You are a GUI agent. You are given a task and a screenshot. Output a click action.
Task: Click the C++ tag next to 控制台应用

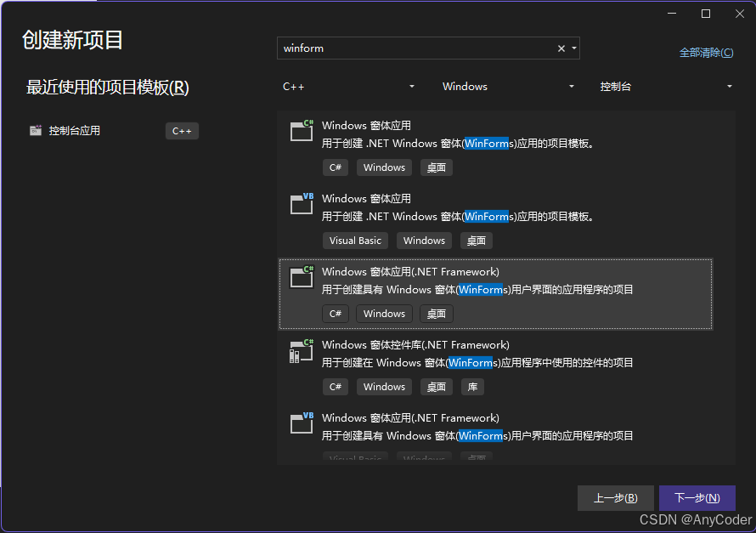[182, 131]
